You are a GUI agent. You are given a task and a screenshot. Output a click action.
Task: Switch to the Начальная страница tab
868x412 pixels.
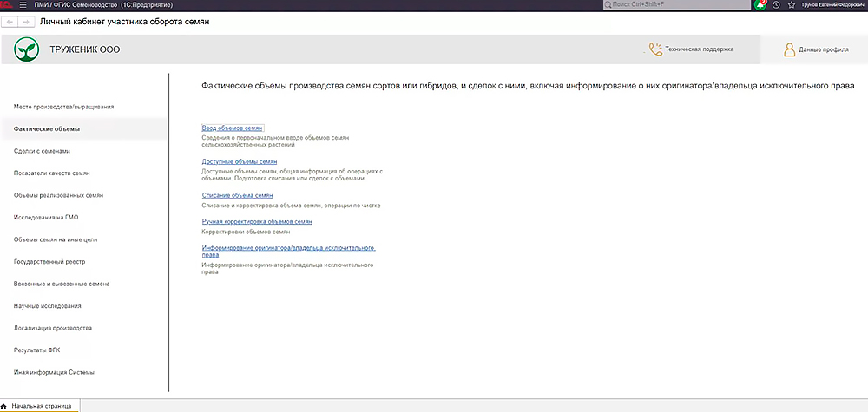pos(41,405)
